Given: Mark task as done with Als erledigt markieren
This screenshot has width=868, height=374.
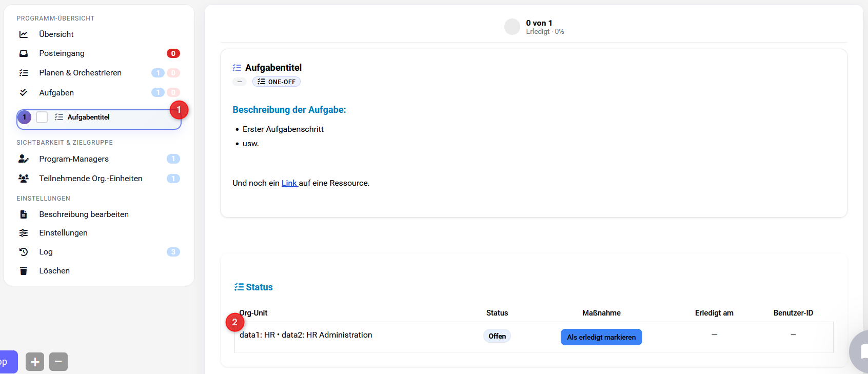Looking at the screenshot, I should coord(601,337).
